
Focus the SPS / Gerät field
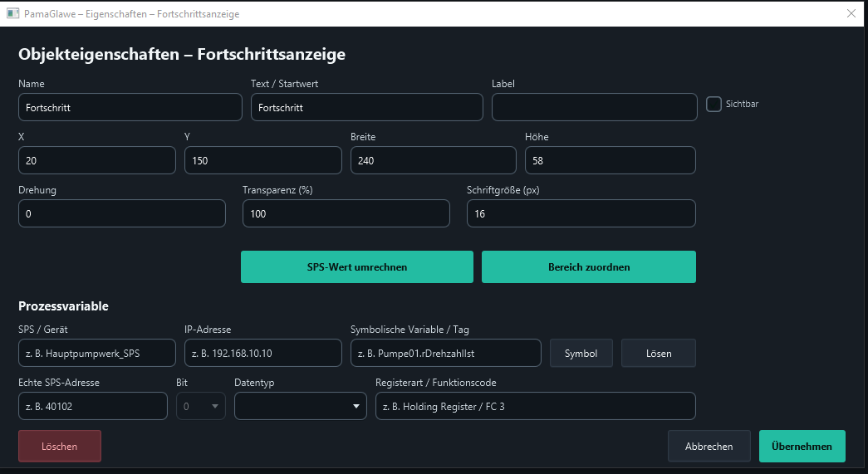pyautogui.click(x=97, y=353)
